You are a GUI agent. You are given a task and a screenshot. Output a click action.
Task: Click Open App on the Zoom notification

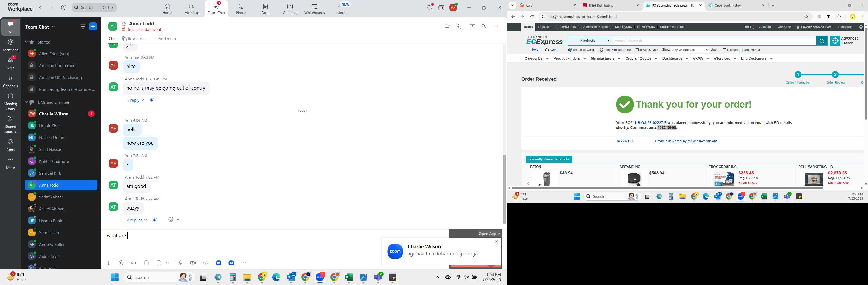coord(489,234)
